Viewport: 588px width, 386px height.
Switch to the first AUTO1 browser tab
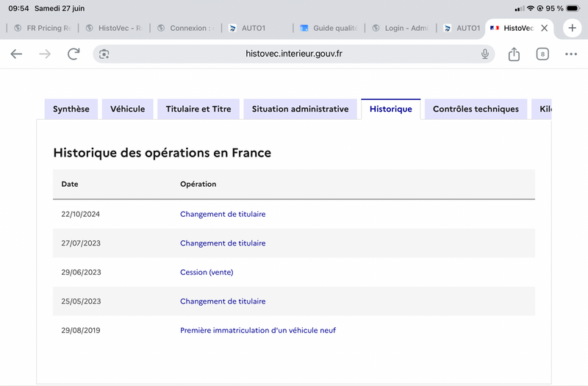pos(257,28)
